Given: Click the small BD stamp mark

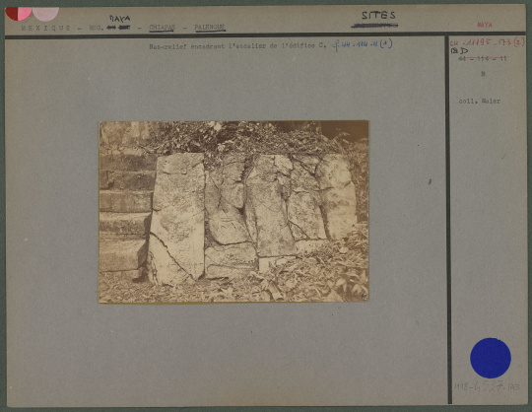Looking at the screenshot, I should point(459,51).
